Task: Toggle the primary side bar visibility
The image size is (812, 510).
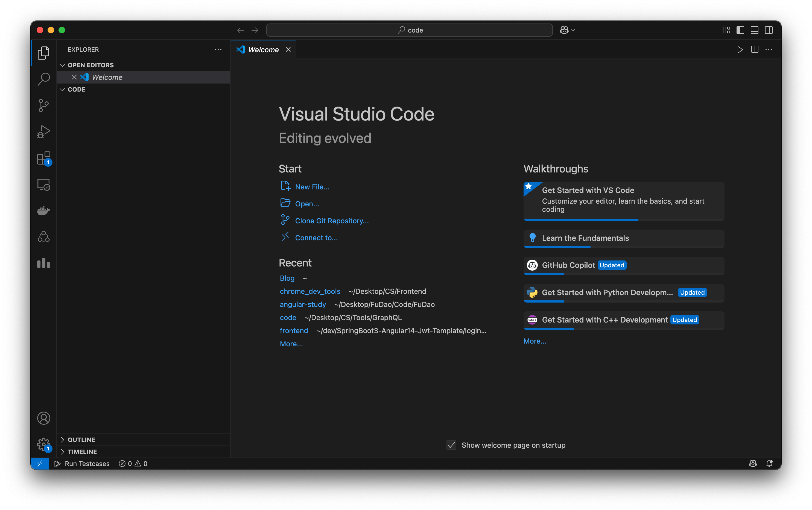Action: point(740,30)
